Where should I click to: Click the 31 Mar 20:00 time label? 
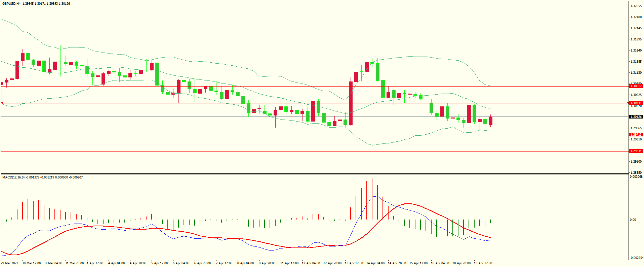click(x=74, y=263)
